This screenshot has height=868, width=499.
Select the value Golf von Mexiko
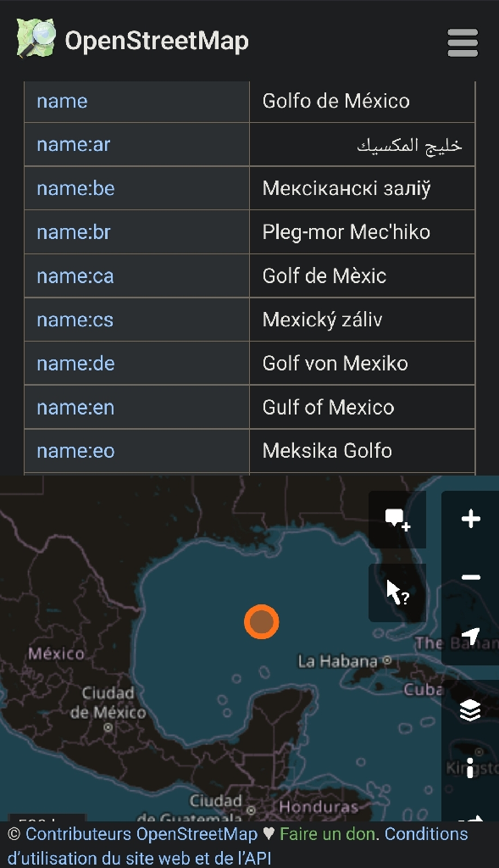pyautogui.click(x=335, y=363)
